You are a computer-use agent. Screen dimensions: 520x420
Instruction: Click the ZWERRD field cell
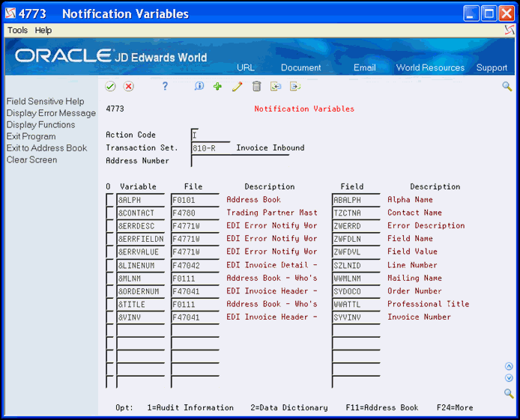pyautogui.click(x=356, y=226)
